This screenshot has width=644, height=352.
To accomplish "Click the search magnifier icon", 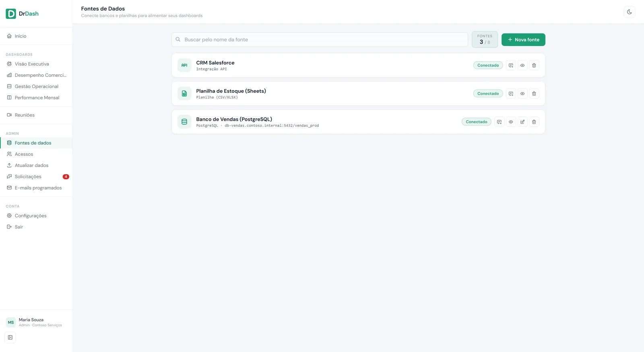I will (178, 39).
